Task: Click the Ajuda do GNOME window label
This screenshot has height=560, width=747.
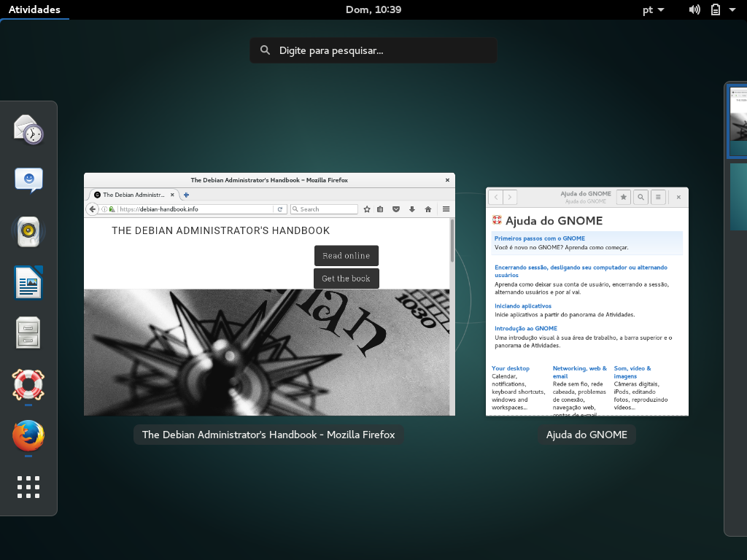Action: point(587,435)
